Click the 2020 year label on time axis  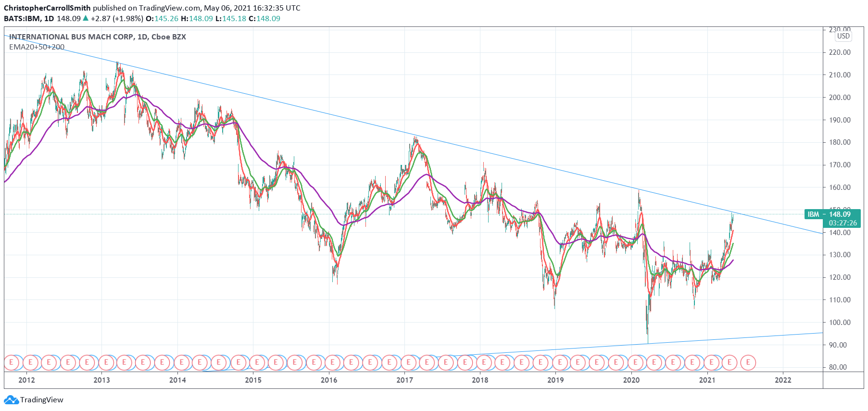click(631, 380)
